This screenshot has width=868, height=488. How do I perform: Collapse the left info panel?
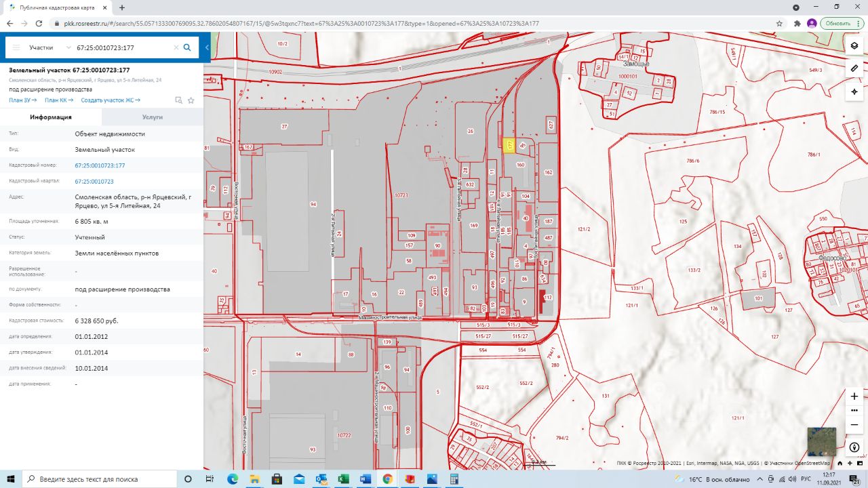point(207,48)
